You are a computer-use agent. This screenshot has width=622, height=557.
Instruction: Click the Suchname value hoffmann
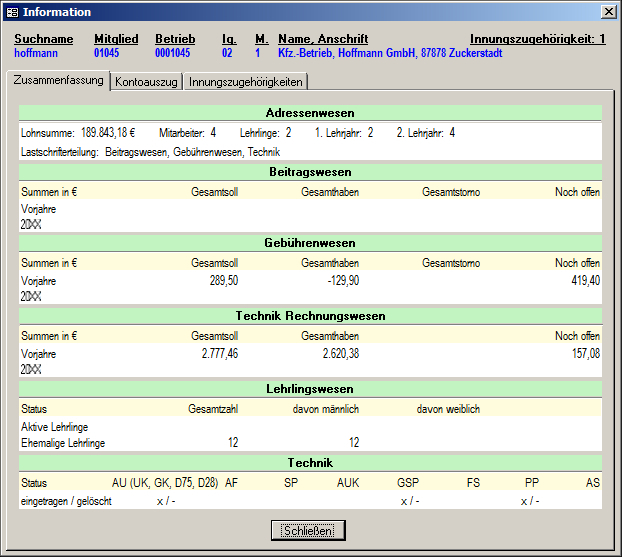(x=36, y=53)
